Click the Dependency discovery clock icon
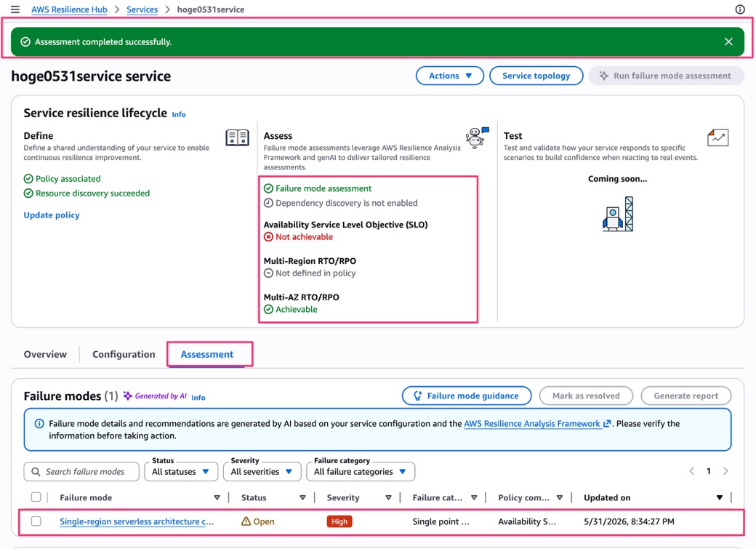 point(268,203)
